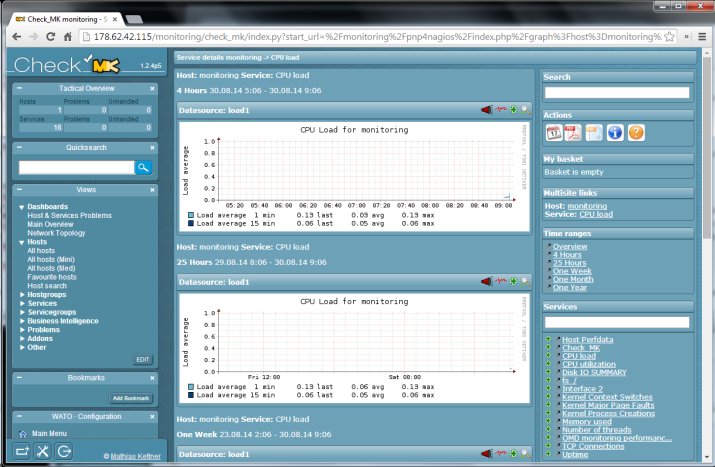Viewport: 715px width, 467px height.
Task: Zoom first load1 graph via magnifier icon
Action: [525, 110]
